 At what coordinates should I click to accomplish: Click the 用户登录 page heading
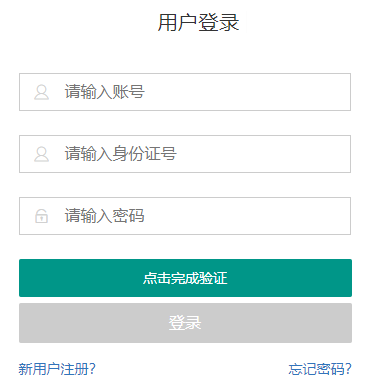click(x=198, y=23)
